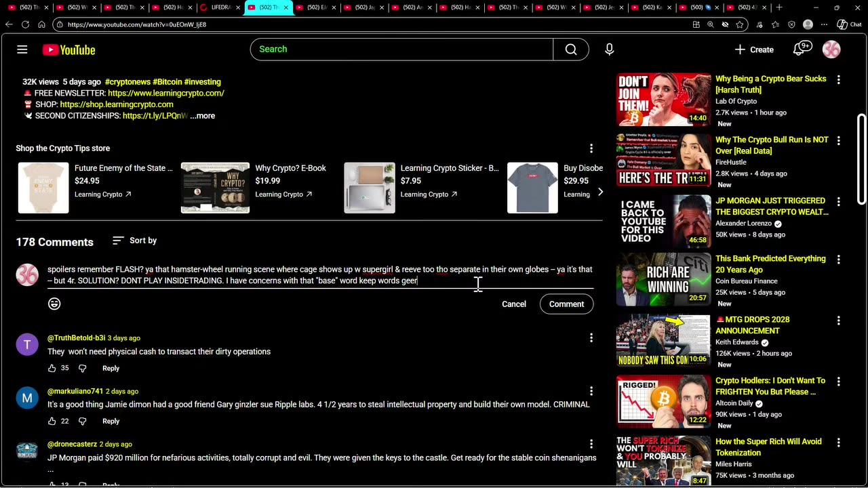Play the Rich Are Winning thumbnail video
The image size is (868, 488).
tap(663, 280)
